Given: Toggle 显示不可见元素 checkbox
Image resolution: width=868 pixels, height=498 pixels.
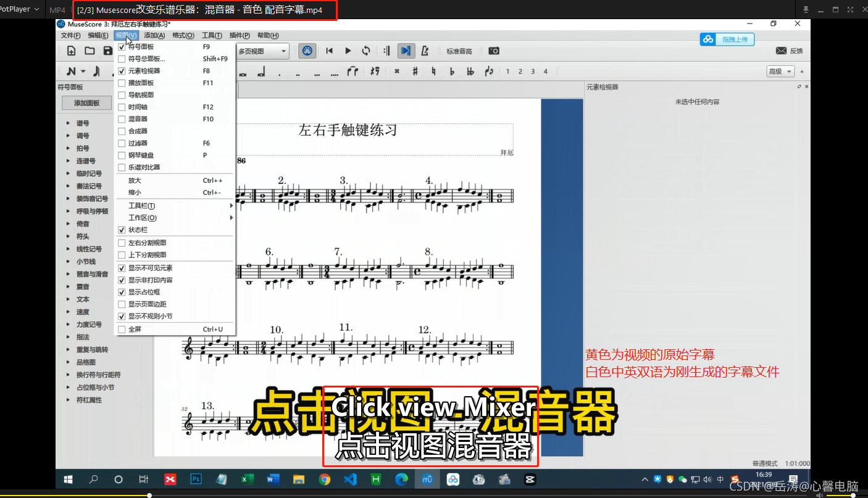Looking at the screenshot, I should click(122, 268).
